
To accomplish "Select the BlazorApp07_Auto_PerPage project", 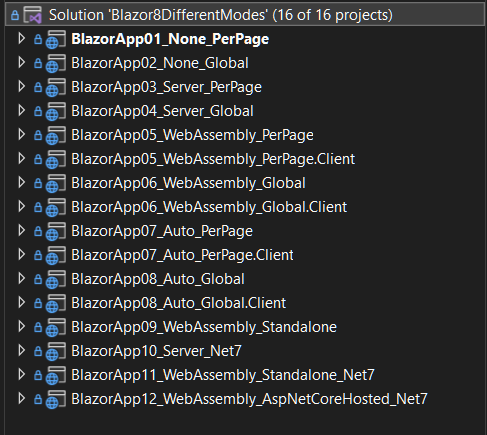I will [x=162, y=231].
